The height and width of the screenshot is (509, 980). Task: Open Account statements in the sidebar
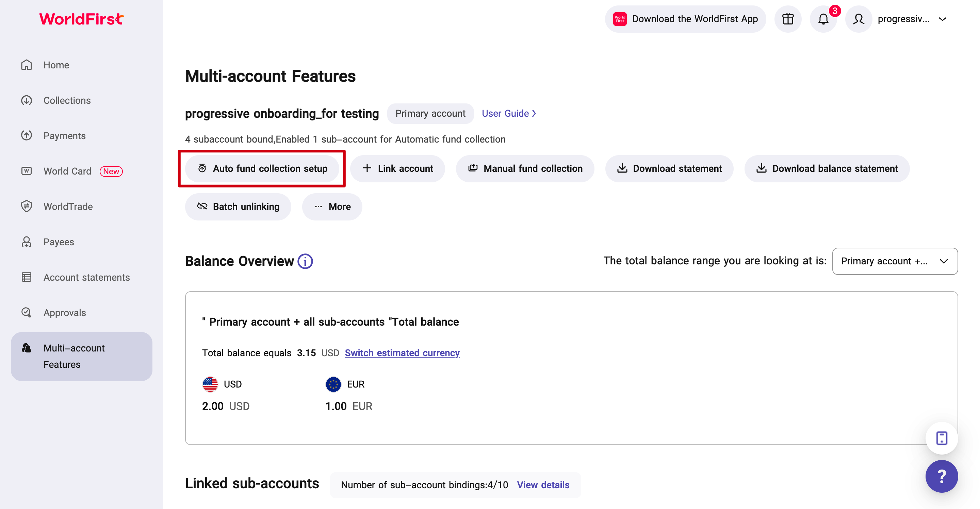tap(86, 277)
